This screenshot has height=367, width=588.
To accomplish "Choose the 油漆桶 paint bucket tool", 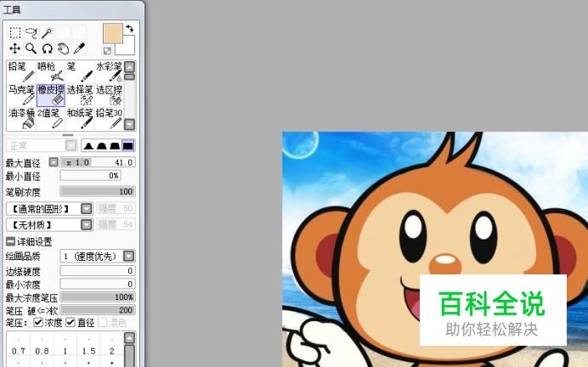I will 21,118.
